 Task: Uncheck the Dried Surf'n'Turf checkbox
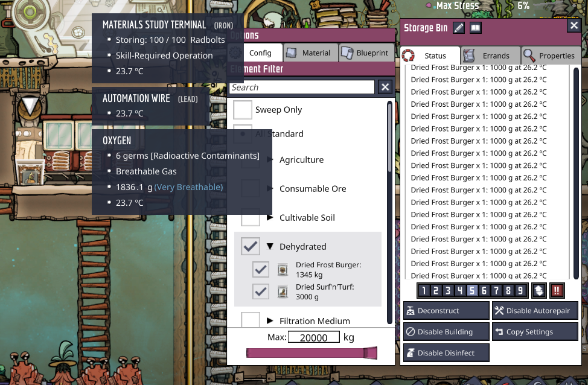tap(261, 291)
